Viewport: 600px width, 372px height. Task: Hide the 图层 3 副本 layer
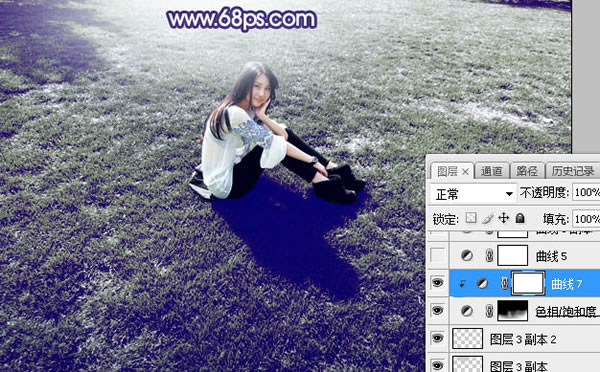[438, 365]
